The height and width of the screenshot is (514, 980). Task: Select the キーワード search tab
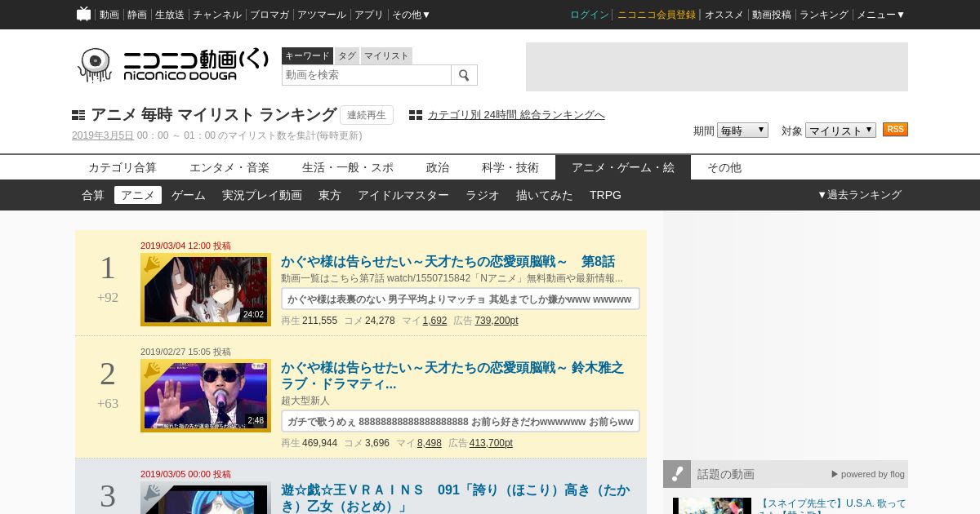pyautogui.click(x=307, y=55)
